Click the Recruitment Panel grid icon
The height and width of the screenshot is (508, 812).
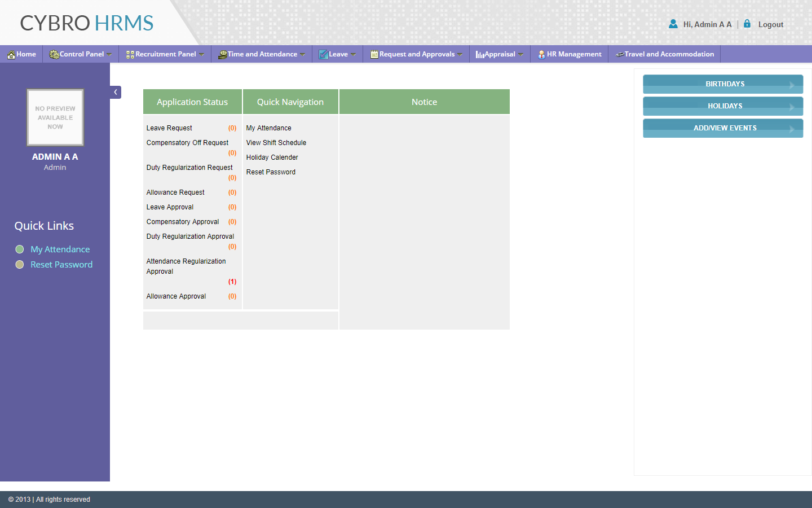coord(130,55)
